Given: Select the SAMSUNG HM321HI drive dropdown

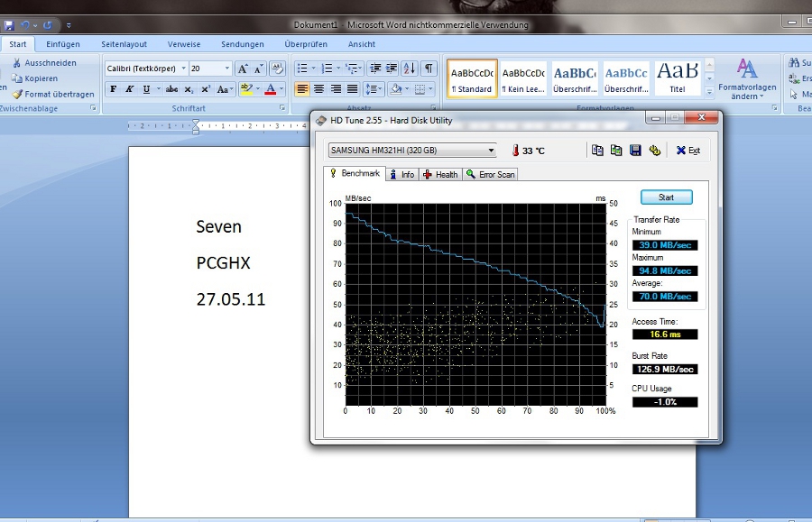Looking at the screenshot, I should [x=412, y=150].
